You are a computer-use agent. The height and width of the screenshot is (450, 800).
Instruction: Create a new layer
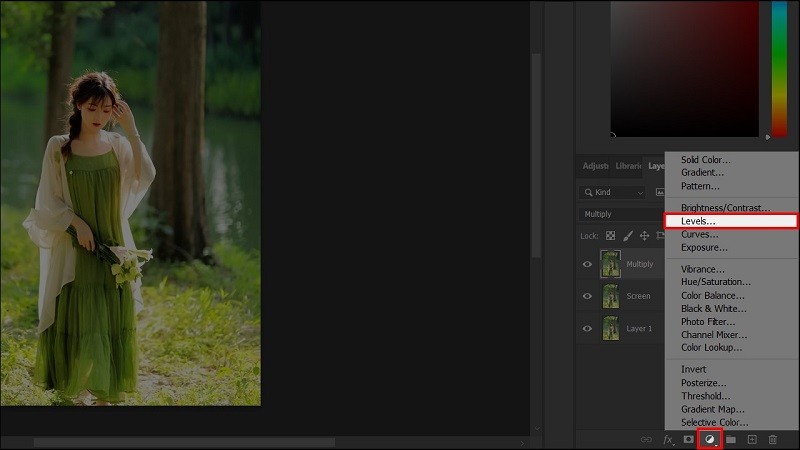point(752,439)
